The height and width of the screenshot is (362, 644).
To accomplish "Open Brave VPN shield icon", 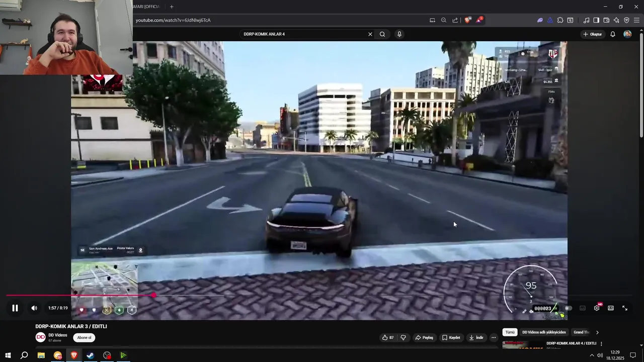I will [x=626, y=20].
